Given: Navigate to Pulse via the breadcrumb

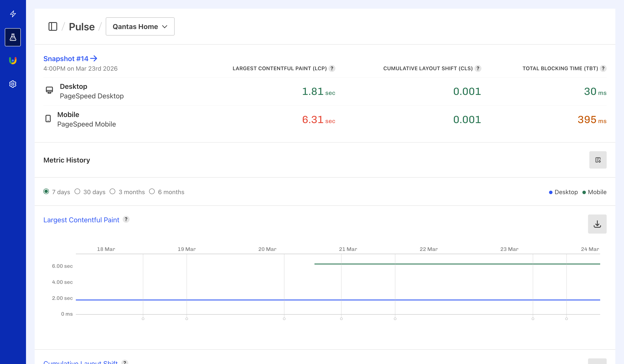Looking at the screenshot, I should (x=81, y=26).
